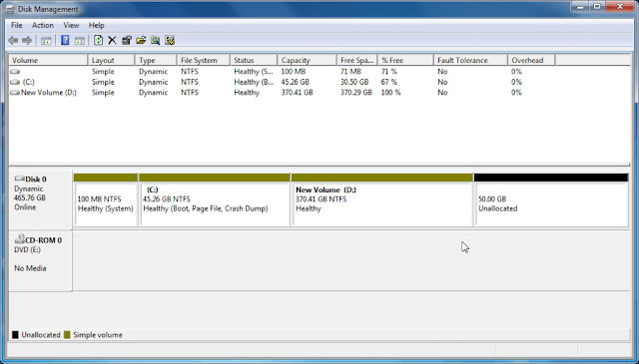The height and width of the screenshot is (364, 639).
Task: Click the CD-ROM 0 drive icon
Action: point(19,239)
